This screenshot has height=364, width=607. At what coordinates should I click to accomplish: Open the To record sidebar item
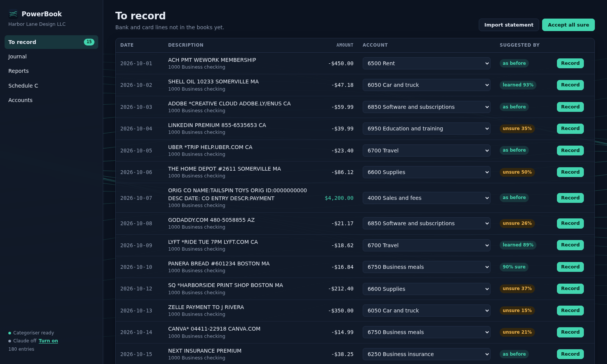[51, 42]
